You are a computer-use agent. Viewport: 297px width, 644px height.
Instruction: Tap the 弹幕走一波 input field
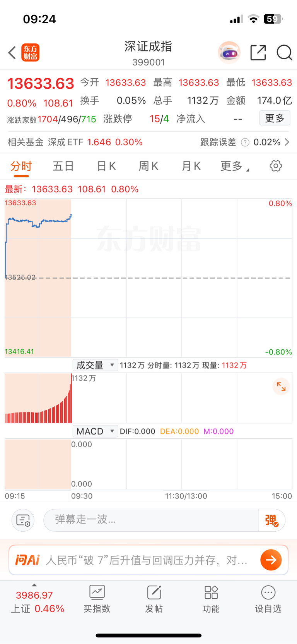click(151, 520)
